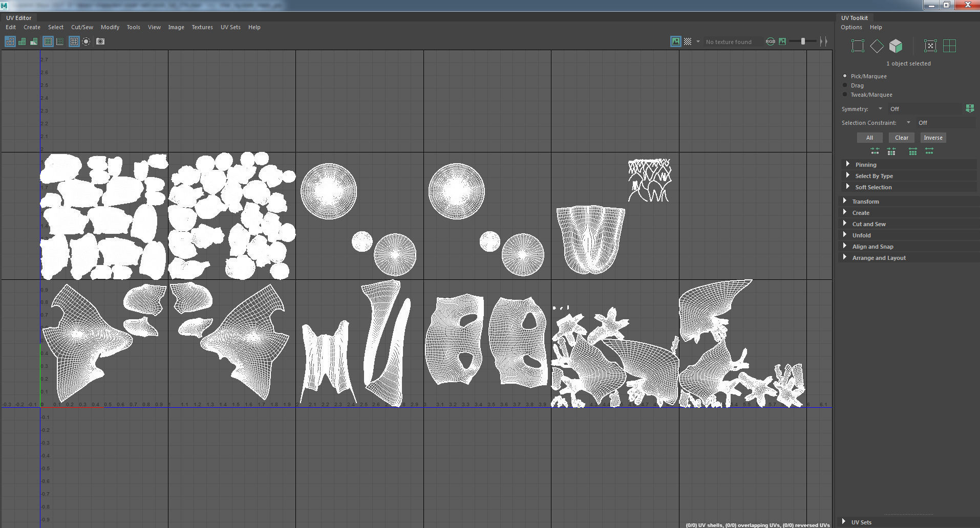This screenshot has height=528, width=980.
Task: Open the texture list dropdown arrow
Action: click(x=698, y=41)
